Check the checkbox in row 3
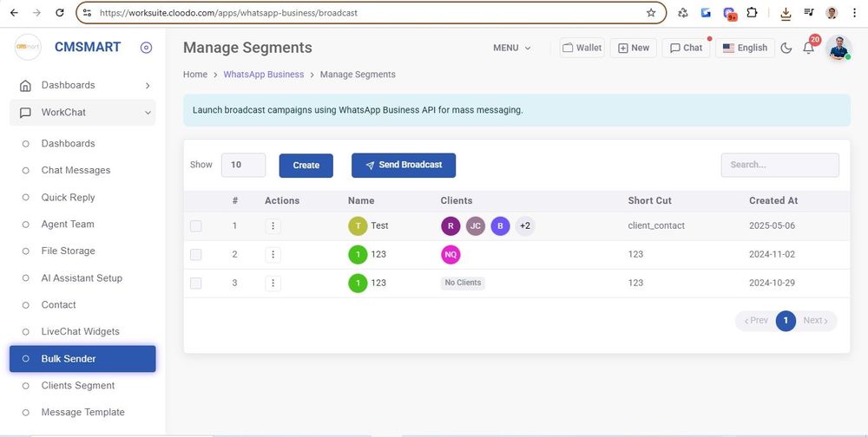The height and width of the screenshot is (437, 868). click(196, 284)
